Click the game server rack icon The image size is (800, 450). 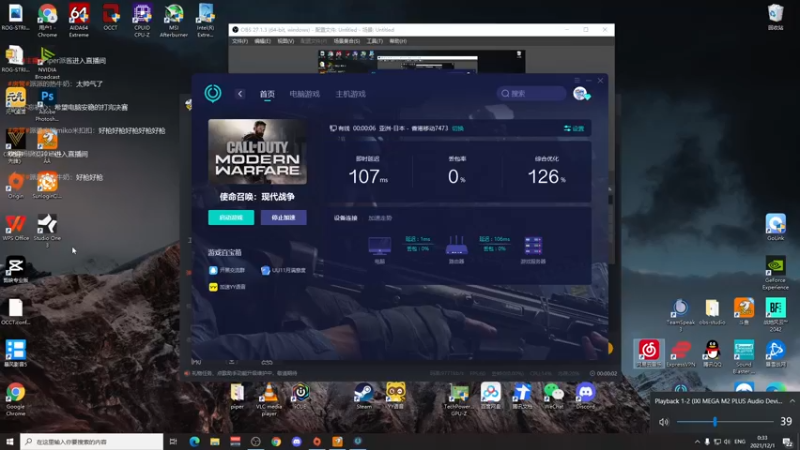point(533,245)
